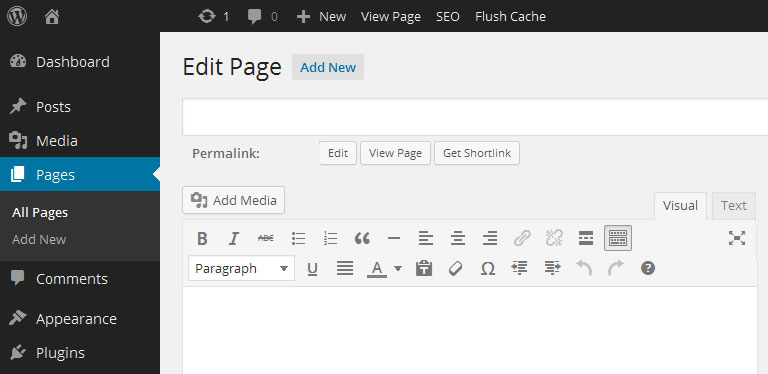
Task: Insert a numbered list
Action: tap(331, 238)
